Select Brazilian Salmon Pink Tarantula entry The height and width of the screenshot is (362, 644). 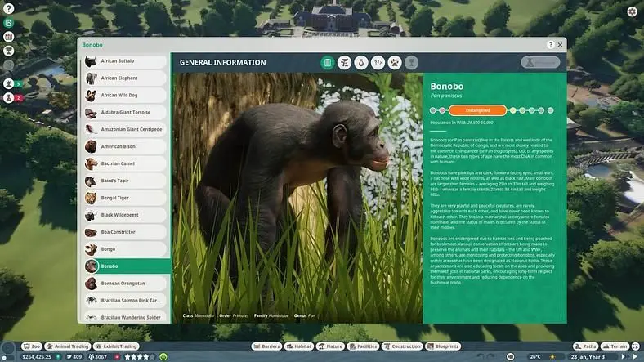coord(125,301)
